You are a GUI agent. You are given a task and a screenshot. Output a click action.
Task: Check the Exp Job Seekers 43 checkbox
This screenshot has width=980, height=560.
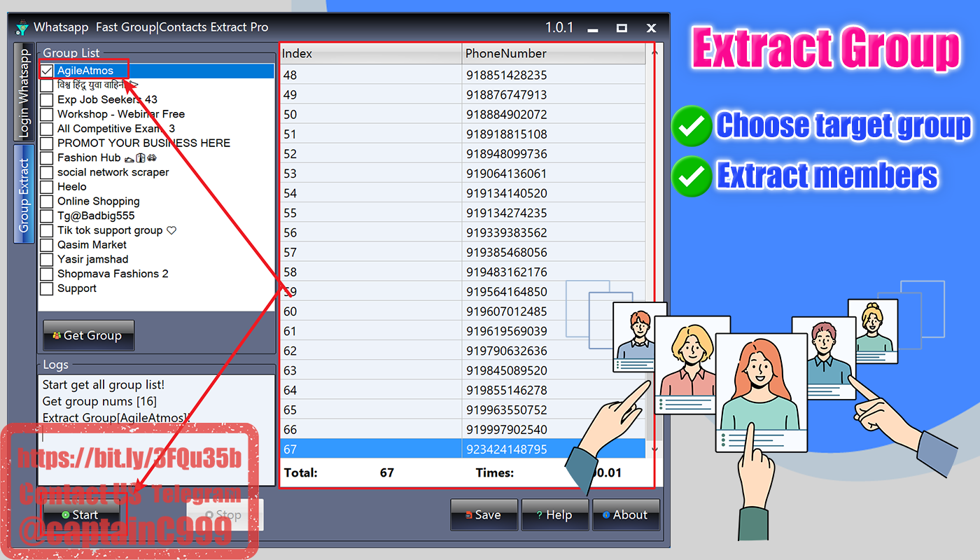point(47,99)
